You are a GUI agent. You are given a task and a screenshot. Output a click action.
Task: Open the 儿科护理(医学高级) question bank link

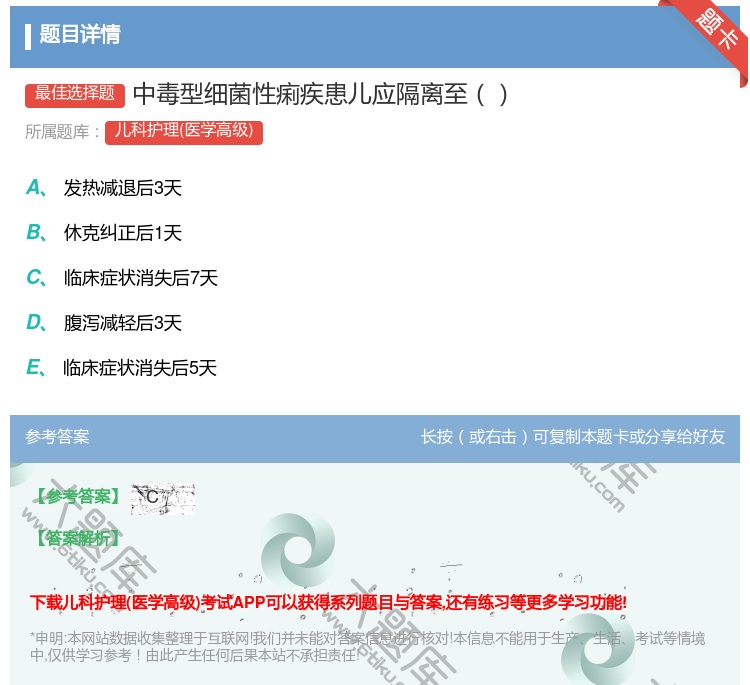click(x=184, y=132)
